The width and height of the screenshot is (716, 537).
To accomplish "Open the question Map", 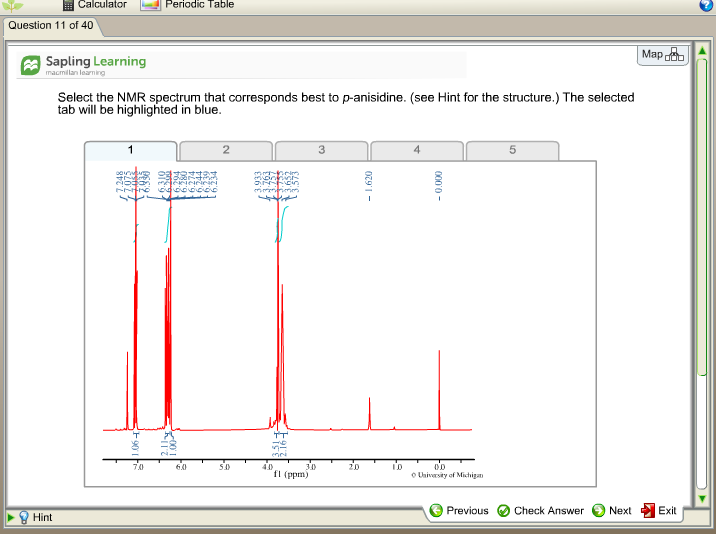I will coord(662,54).
